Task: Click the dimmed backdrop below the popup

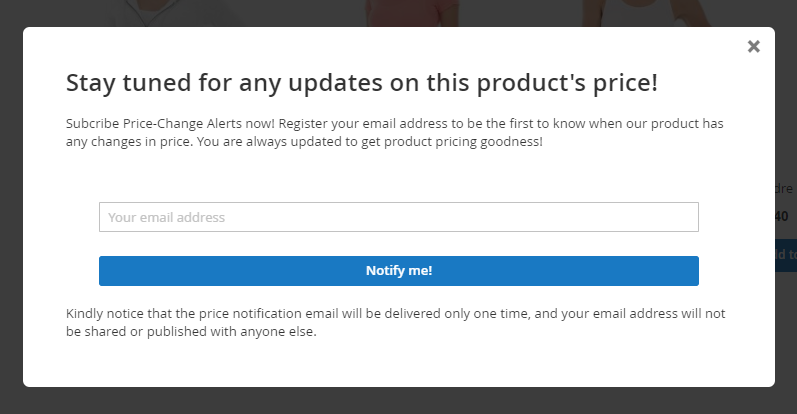Action: (398, 401)
